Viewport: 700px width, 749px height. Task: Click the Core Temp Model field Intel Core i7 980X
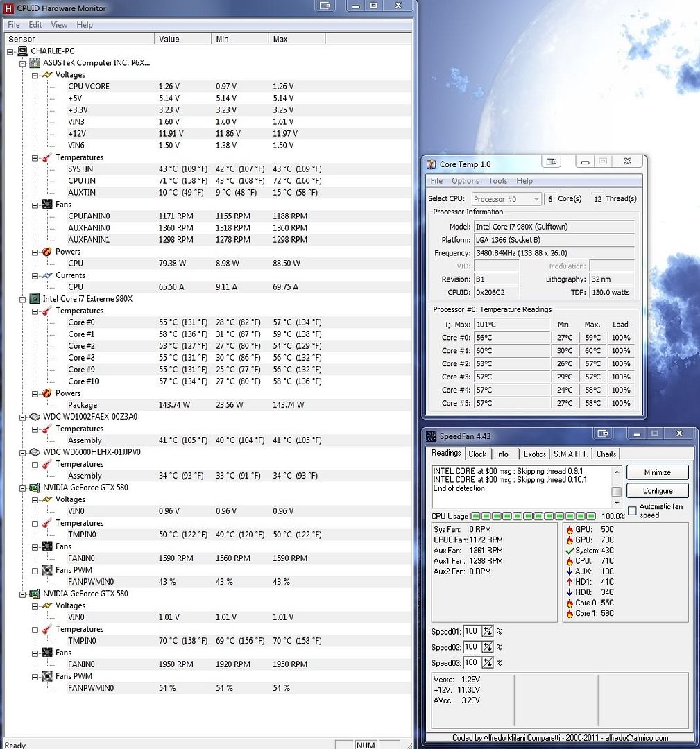(x=554, y=227)
